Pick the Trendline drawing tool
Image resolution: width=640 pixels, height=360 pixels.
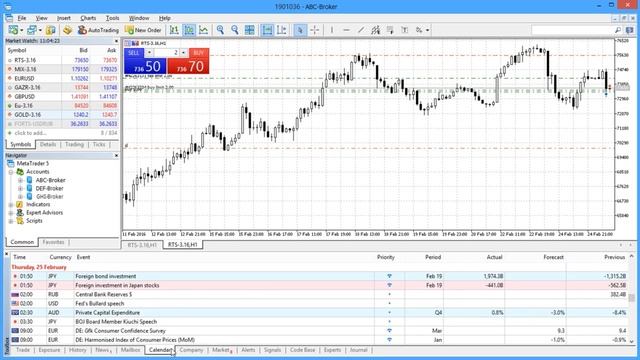tap(361, 30)
